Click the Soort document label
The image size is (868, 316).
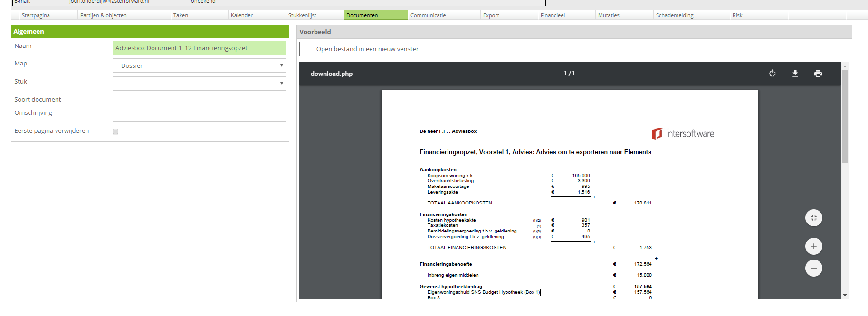(38, 100)
